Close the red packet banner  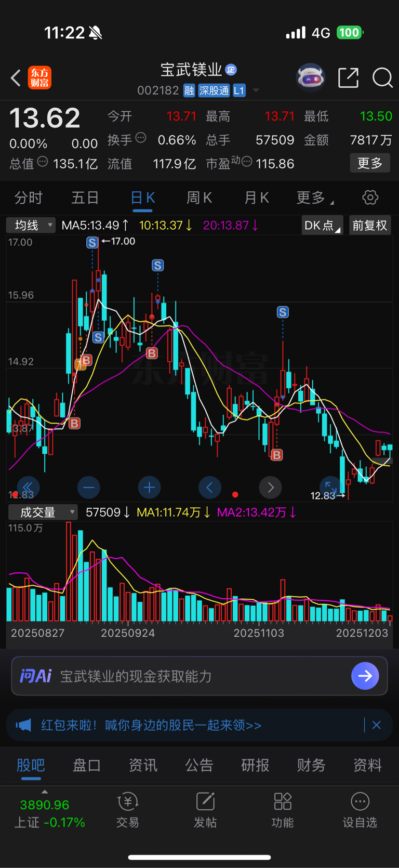click(377, 725)
